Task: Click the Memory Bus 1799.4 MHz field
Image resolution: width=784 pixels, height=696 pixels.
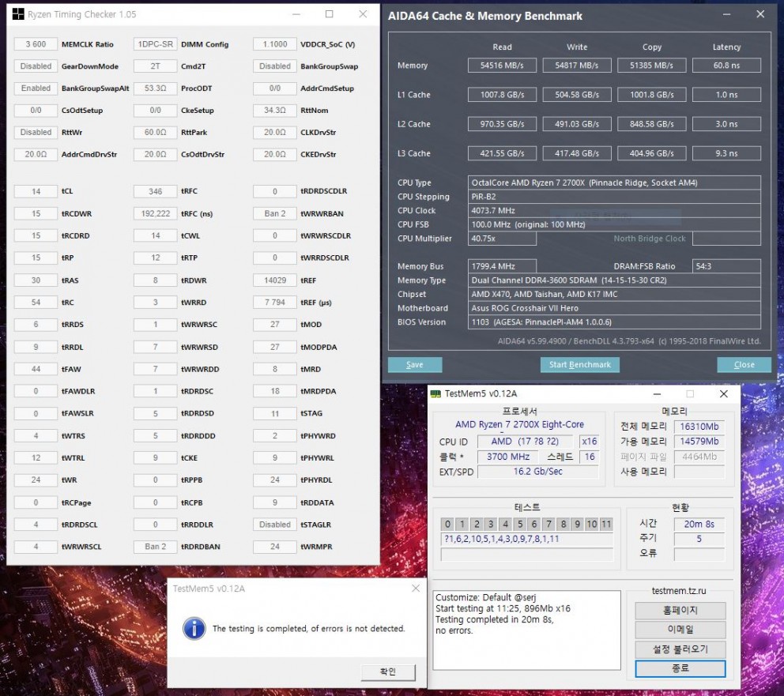Action: pyautogui.click(x=502, y=266)
